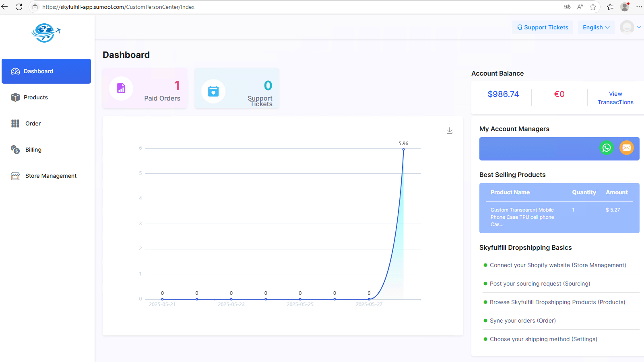Expand the account menu chevron
The height and width of the screenshot is (362, 644).
pyautogui.click(x=639, y=27)
